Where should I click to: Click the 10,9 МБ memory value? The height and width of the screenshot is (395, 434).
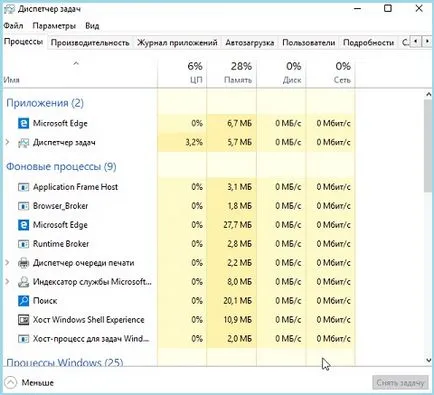[x=238, y=320]
